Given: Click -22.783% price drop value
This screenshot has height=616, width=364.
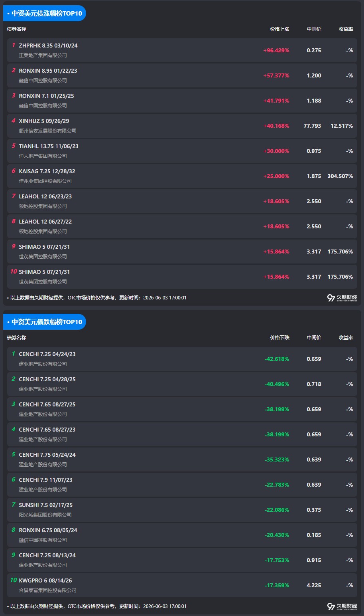Looking at the screenshot, I should 277,485.
